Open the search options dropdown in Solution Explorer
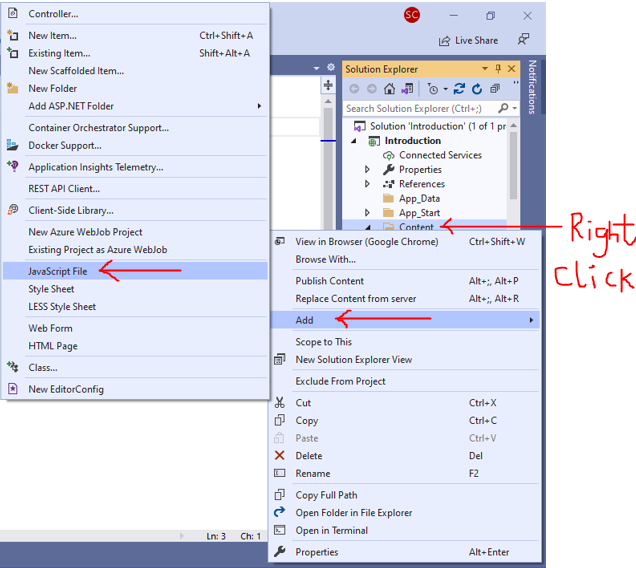Screen dimensions: 636x568 pyautogui.click(x=515, y=108)
